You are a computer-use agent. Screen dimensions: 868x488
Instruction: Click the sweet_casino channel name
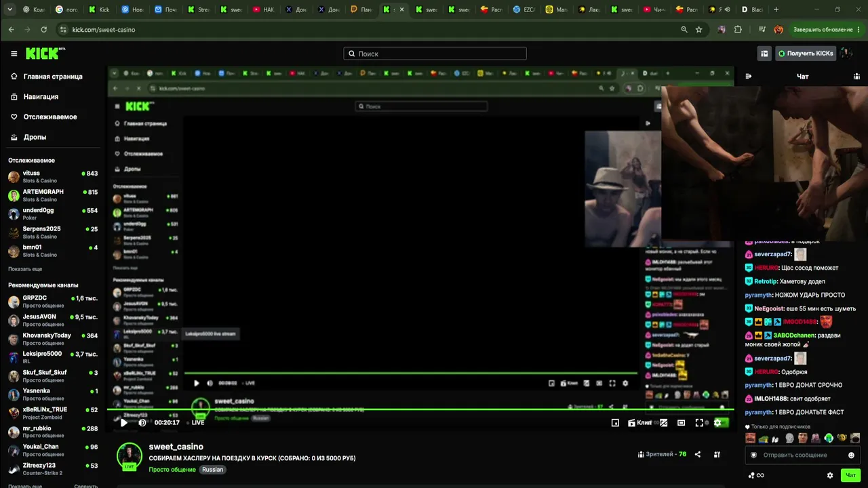click(x=176, y=447)
